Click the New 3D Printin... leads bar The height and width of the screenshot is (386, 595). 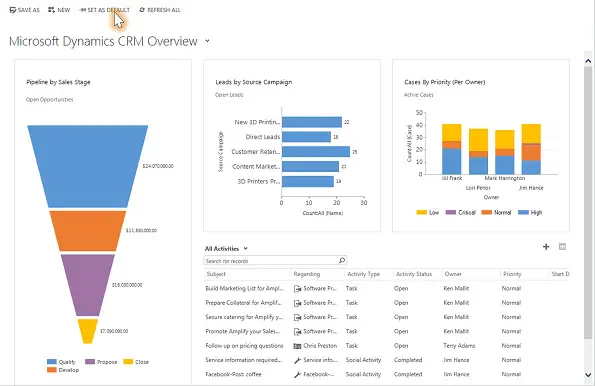tap(312, 122)
